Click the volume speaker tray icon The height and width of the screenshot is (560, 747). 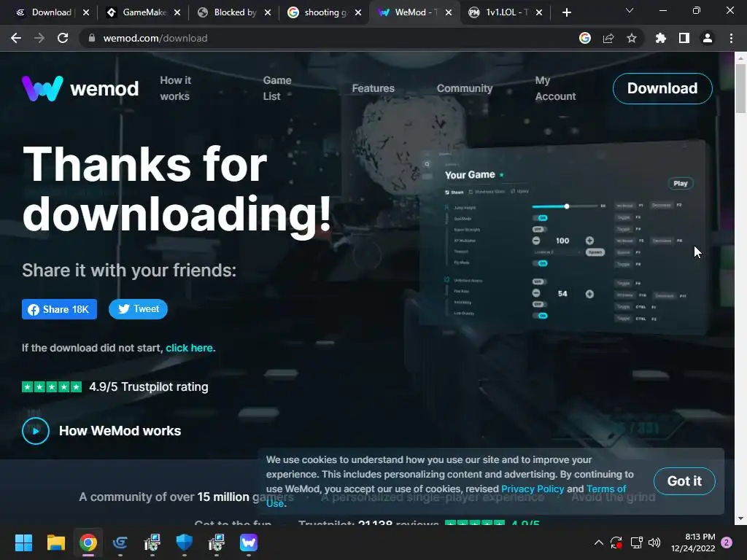click(x=654, y=542)
